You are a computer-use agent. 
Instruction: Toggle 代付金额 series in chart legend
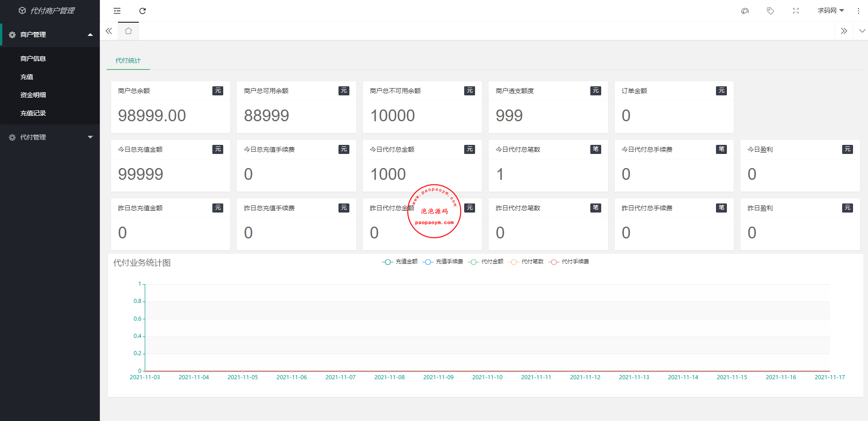[486, 262]
